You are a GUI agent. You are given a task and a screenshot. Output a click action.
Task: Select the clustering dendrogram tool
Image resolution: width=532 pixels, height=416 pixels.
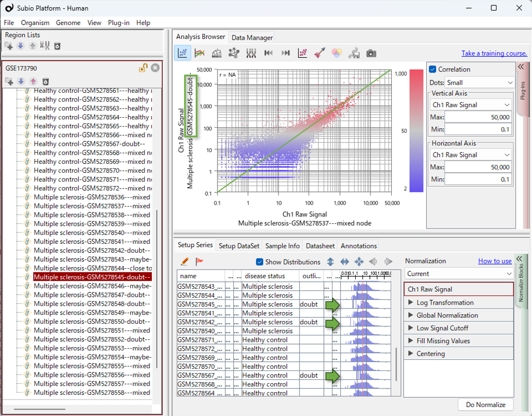click(x=218, y=52)
